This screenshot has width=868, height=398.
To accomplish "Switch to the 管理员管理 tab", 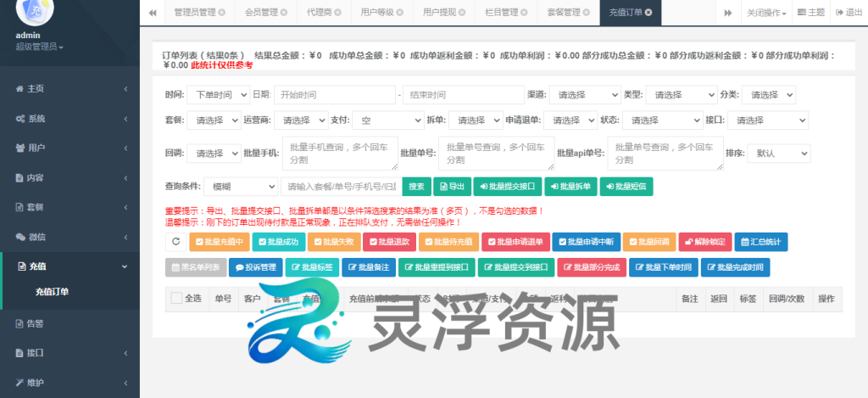I will coord(200,12).
